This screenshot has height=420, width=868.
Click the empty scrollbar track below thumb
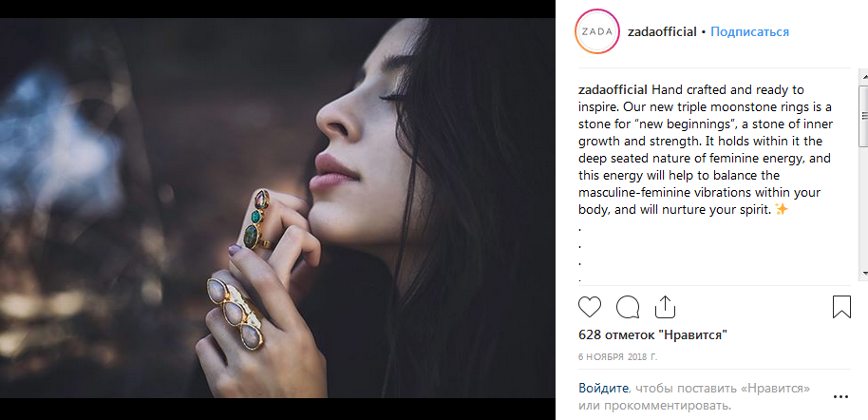pyautogui.click(x=862, y=209)
